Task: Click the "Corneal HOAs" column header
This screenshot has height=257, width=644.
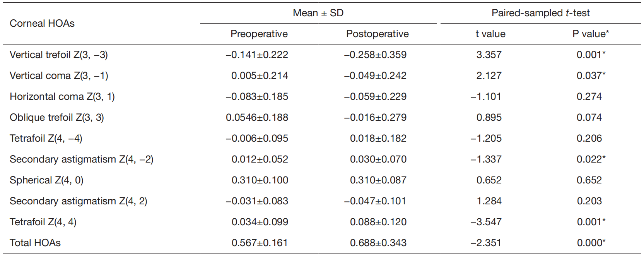Action: pos(42,24)
